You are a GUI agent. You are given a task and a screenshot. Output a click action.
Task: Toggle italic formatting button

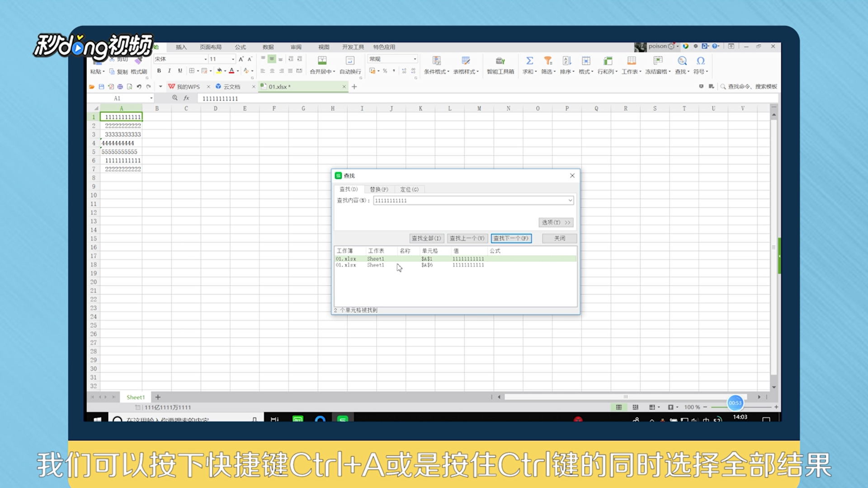(x=169, y=71)
